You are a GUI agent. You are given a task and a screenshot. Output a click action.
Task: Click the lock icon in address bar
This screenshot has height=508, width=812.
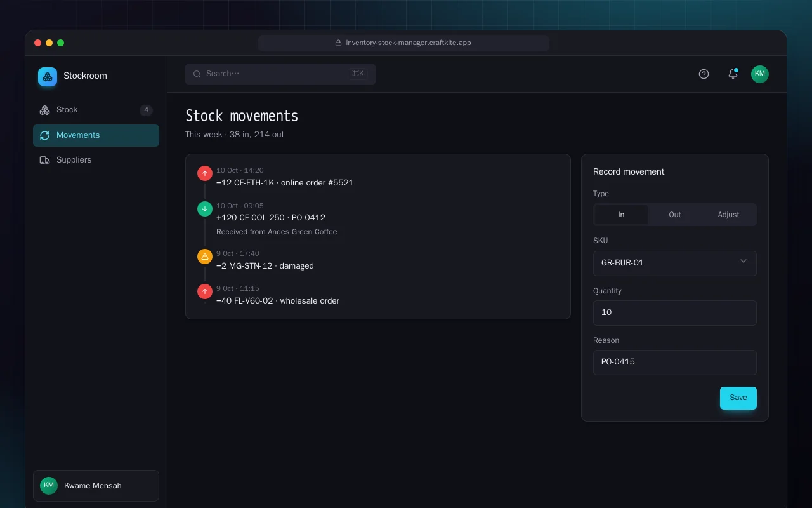(x=339, y=43)
